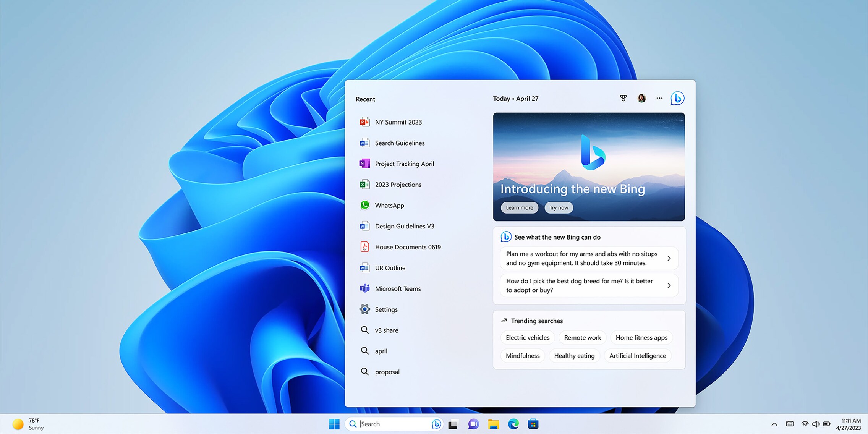Click the Bing icon inside the search box
The height and width of the screenshot is (434, 868).
(436, 424)
